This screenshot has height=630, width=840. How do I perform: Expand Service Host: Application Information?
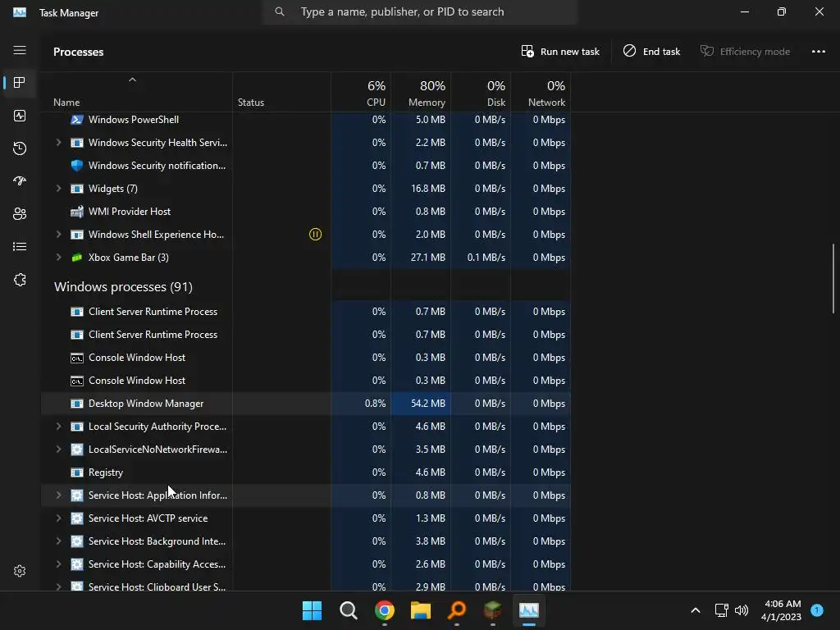pos(58,495)
